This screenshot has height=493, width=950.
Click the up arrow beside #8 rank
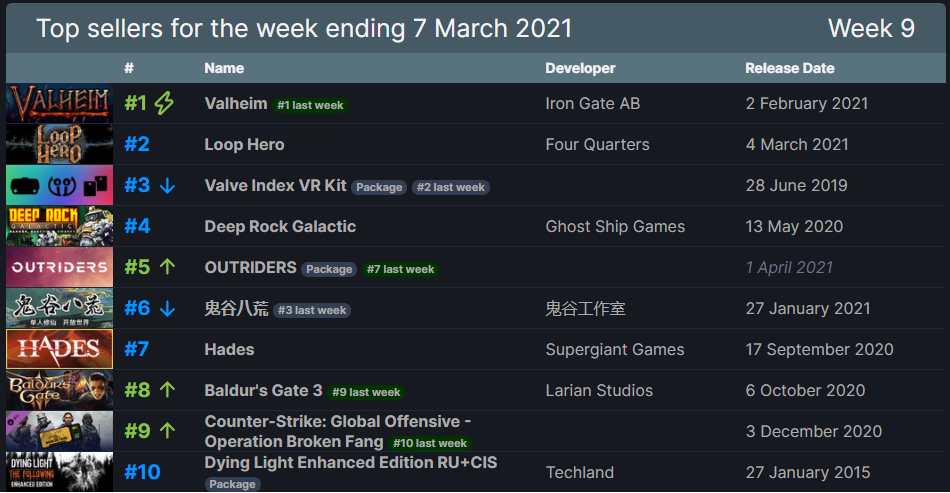(x=167, y=390)
